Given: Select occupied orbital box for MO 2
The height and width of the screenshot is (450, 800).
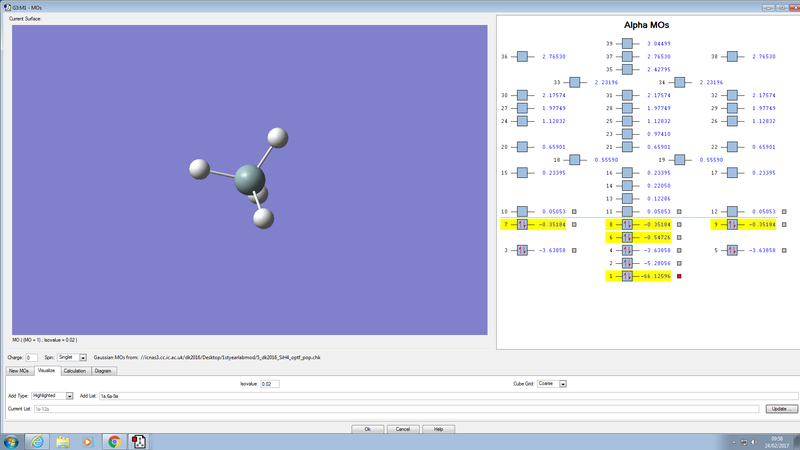Looking at the screenshot, I should [x=627, y=263].
